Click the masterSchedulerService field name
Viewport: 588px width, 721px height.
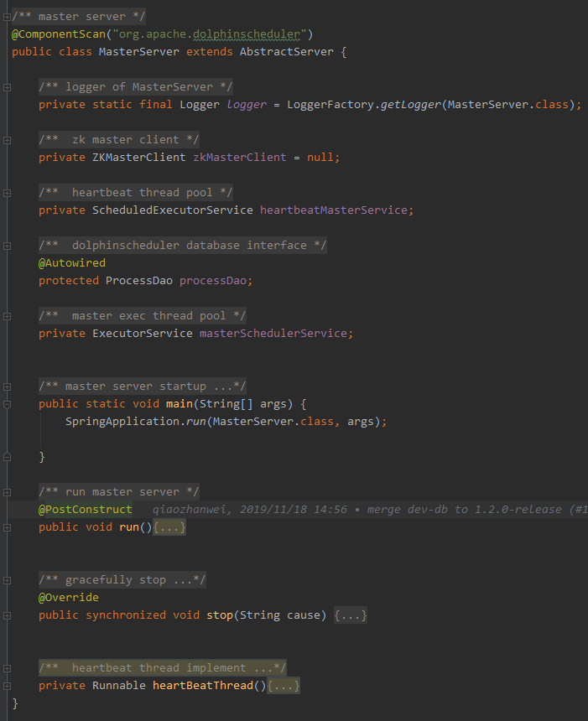click(273, 334)
